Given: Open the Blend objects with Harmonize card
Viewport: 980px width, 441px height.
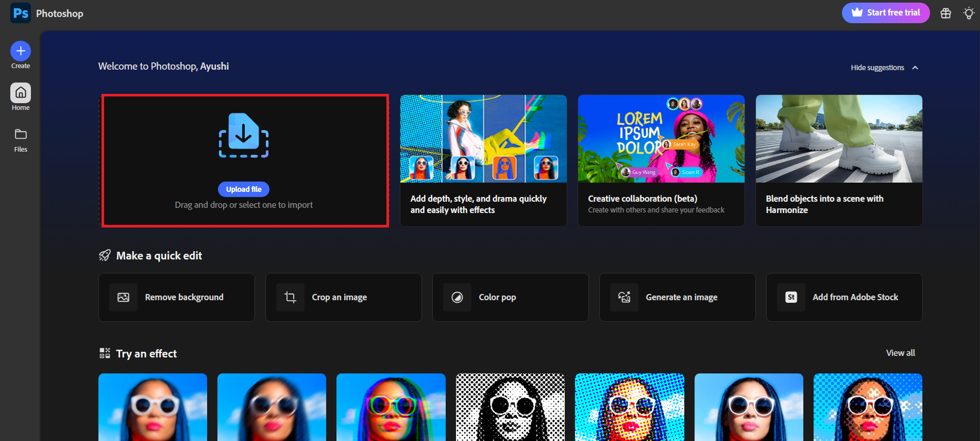Looking at the screenshot, I should tap(839, 160).
